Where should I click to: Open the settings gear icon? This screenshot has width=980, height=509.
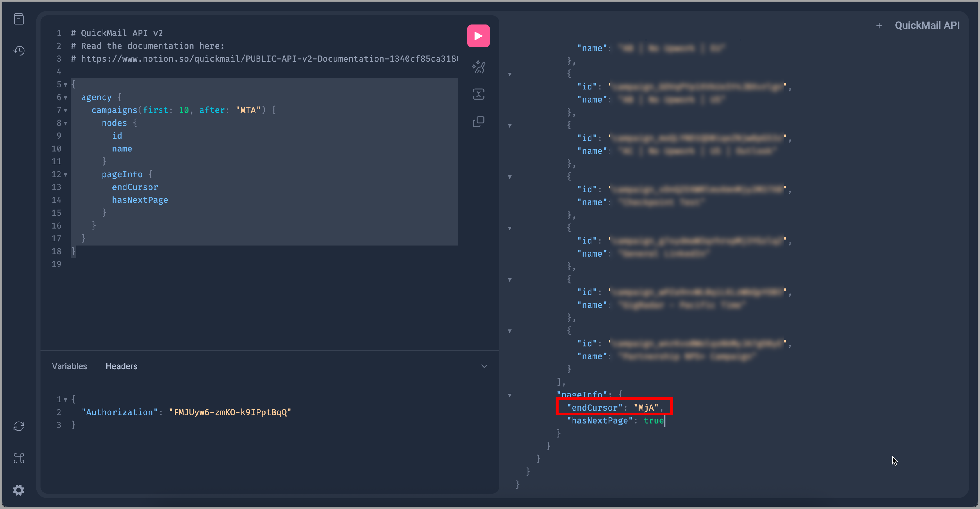19,490
